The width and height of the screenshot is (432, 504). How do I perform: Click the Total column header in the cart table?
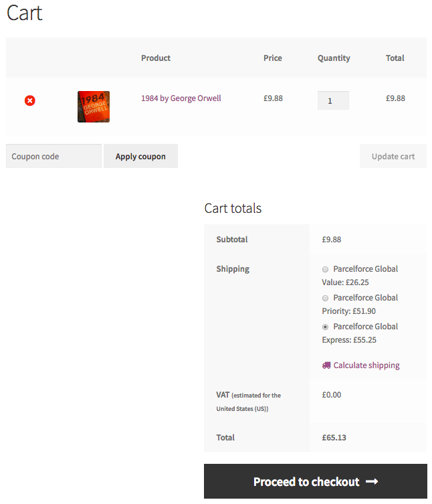pos(395,58)
